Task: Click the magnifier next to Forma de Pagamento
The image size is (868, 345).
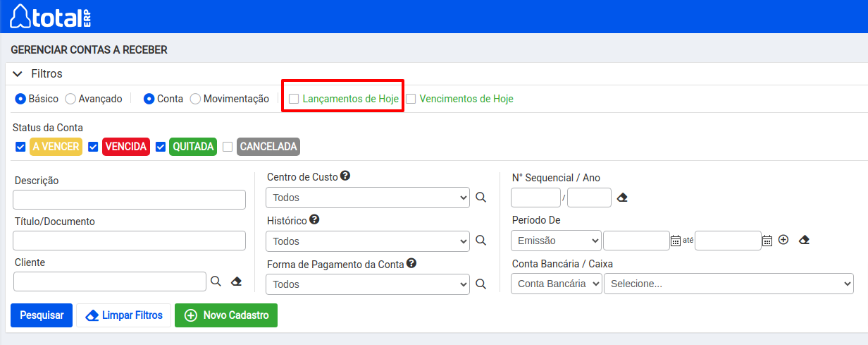Action: tap(480, 284)
